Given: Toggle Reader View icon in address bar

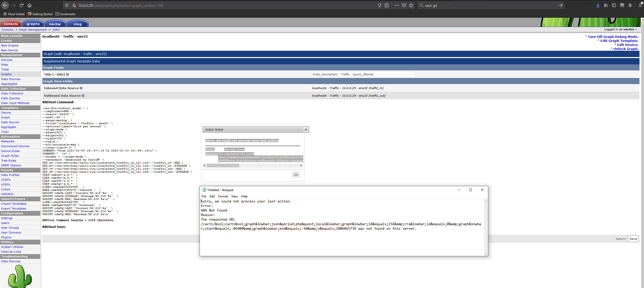Looking at the screenshot, I should coord(387,5).
